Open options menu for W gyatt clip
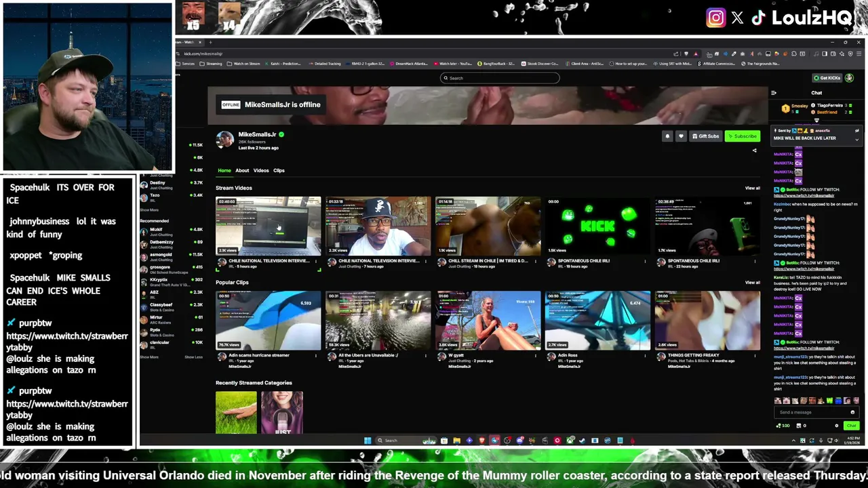 coord(536,355)
